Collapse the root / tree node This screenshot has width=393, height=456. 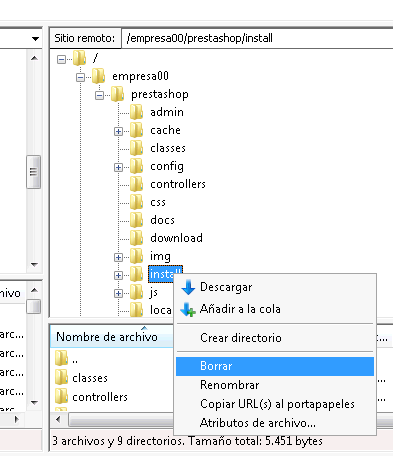[x=61, y=59]
